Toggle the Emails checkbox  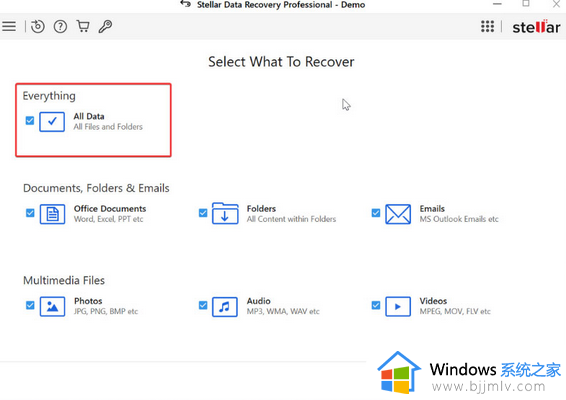coord(376,213)
